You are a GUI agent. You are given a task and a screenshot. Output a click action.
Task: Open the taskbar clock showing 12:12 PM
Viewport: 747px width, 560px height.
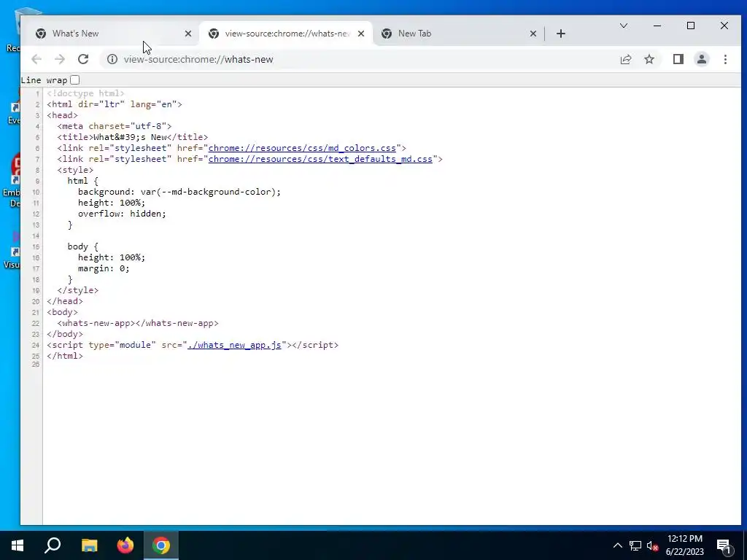(x=684, y=545)
